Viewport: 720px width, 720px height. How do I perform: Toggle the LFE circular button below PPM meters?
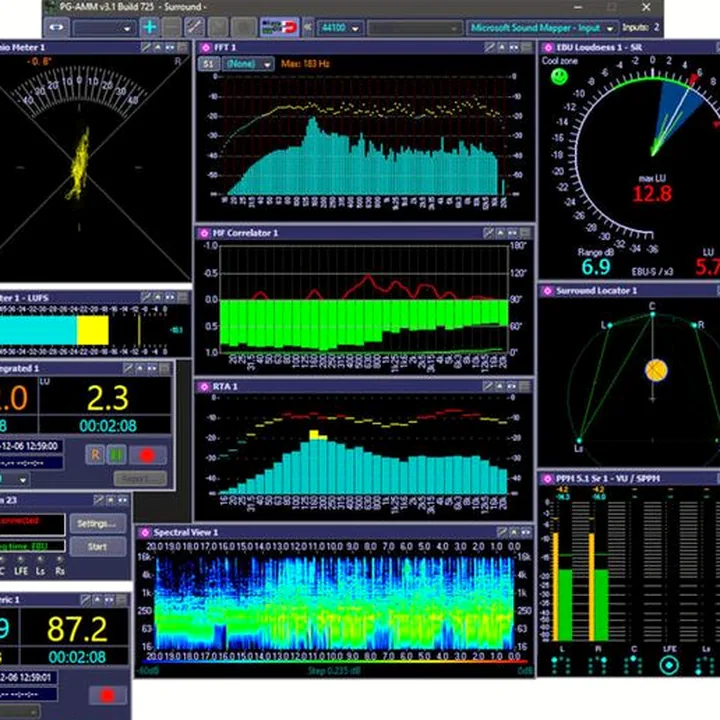(669, 665)
